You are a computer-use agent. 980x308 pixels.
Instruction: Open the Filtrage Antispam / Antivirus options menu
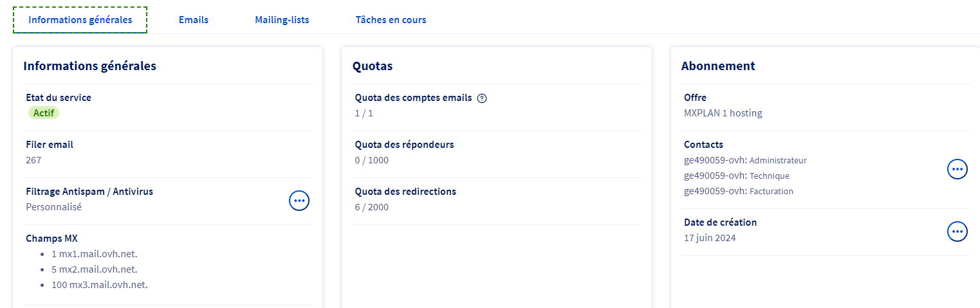(299, 201)
